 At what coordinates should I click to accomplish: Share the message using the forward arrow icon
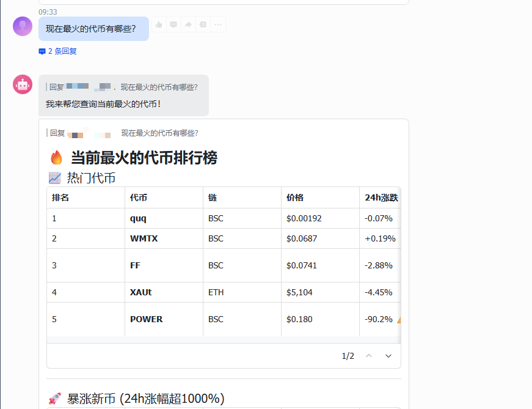click(x=188, y=24)
